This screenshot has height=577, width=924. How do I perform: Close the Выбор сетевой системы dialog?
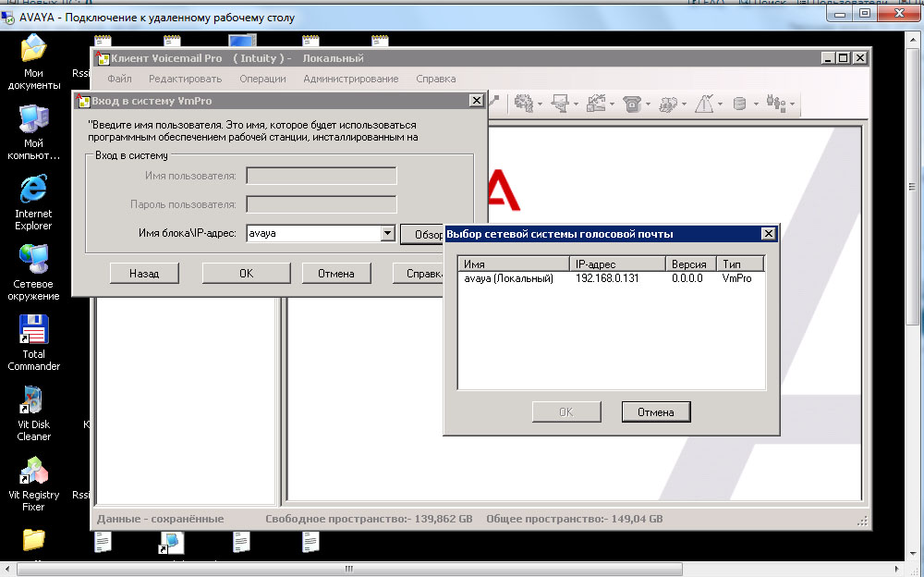pyautogui.click(x=768, y=234)
